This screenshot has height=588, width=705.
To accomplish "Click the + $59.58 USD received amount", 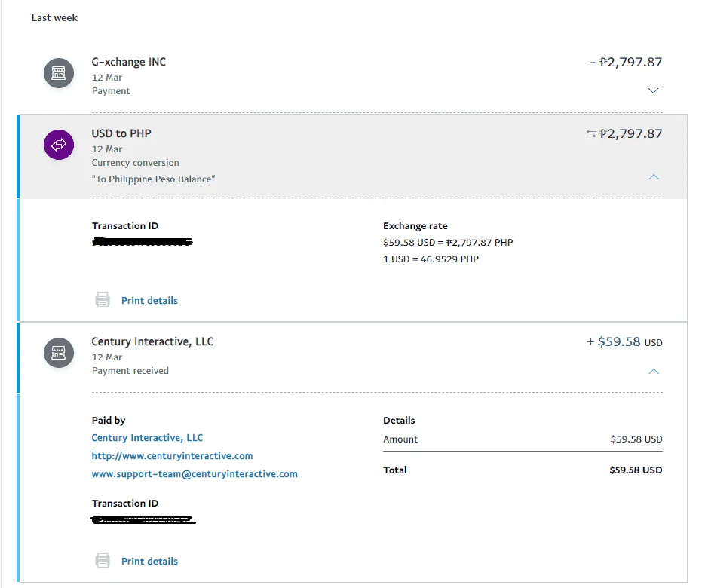I will click(x=624, y=341).
